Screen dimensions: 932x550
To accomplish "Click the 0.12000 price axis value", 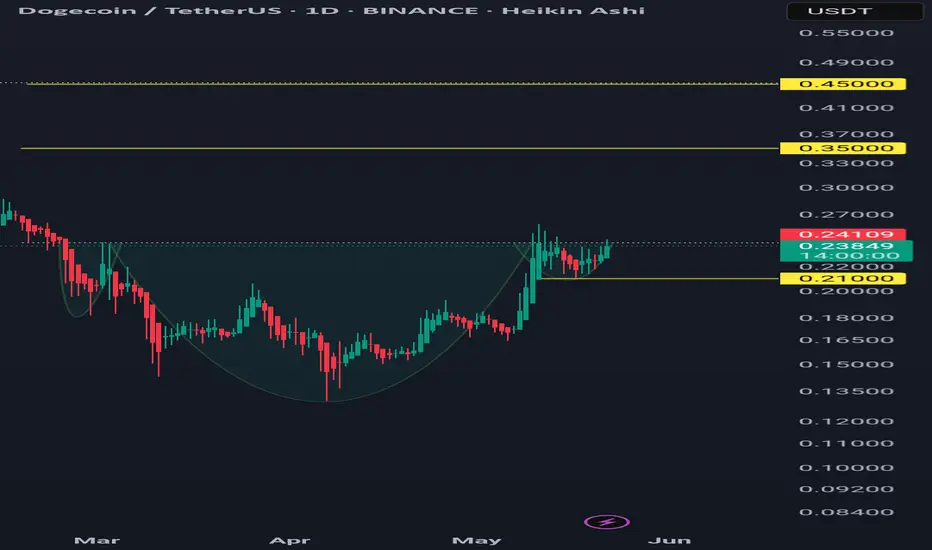I will pos(846,421).
